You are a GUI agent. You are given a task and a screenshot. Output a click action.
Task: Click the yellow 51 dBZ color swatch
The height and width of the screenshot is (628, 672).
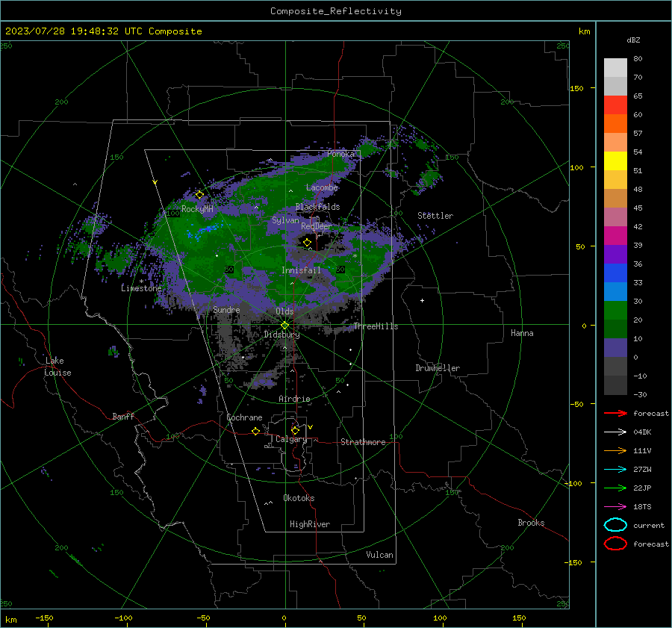(x=615, y=161)
